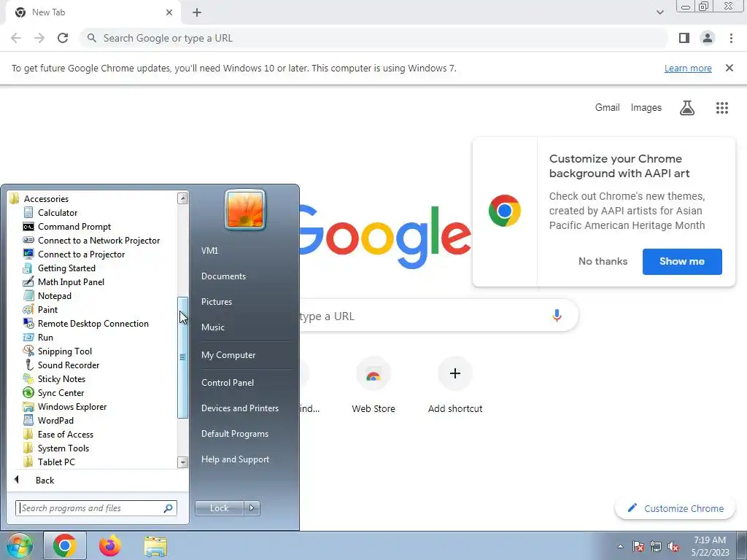Click the network tray icon
Screen dimensions: 747x560
click(x=656, y=547)
